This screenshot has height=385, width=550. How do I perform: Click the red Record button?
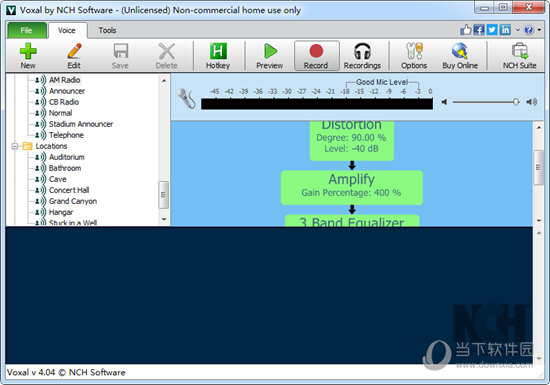point(316,56)
